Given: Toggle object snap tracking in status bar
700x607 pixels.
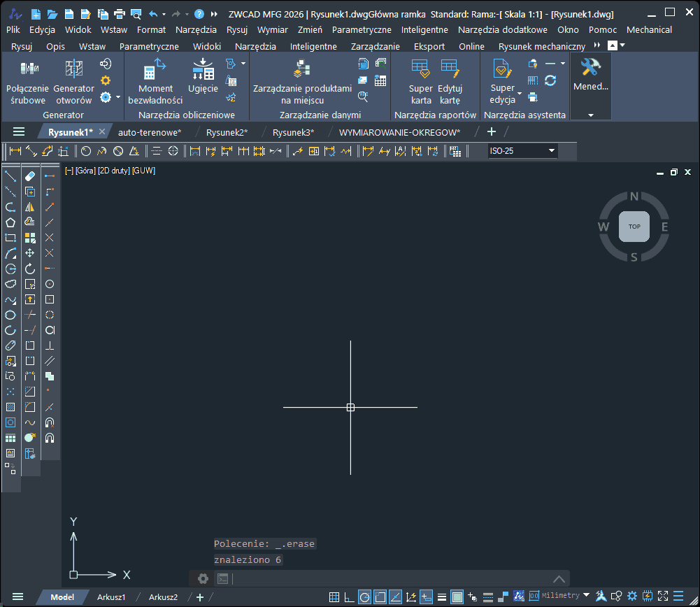Looking at the screenshot, I should pyautogui.click(x=396, y=597).
